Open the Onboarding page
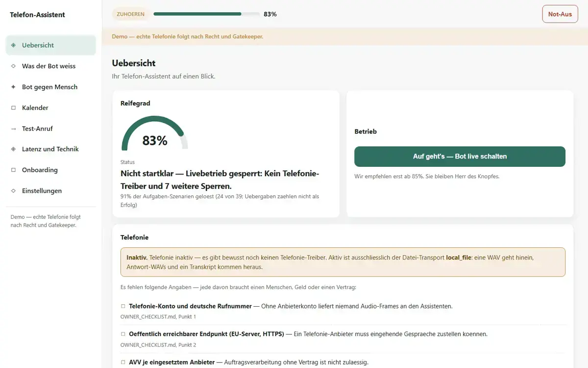This screenshot has width=588, height=368. click(x=51, y=170)
